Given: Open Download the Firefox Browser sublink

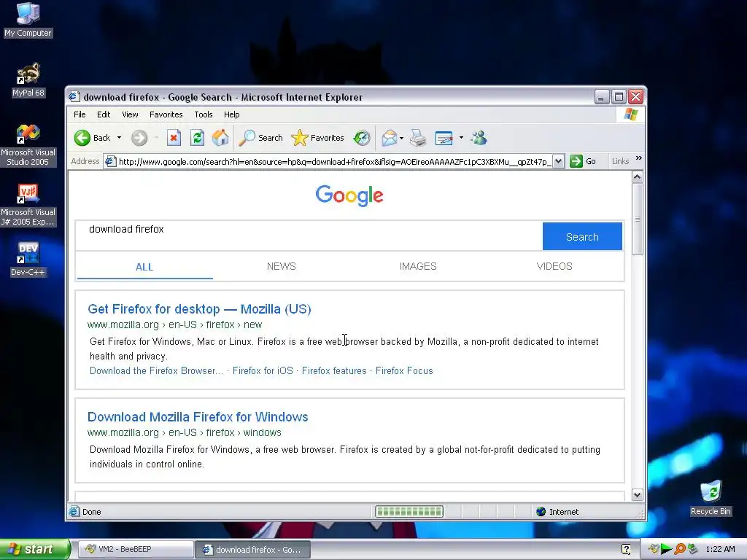Looking at the screenshot, I should [x=156, y=371].
